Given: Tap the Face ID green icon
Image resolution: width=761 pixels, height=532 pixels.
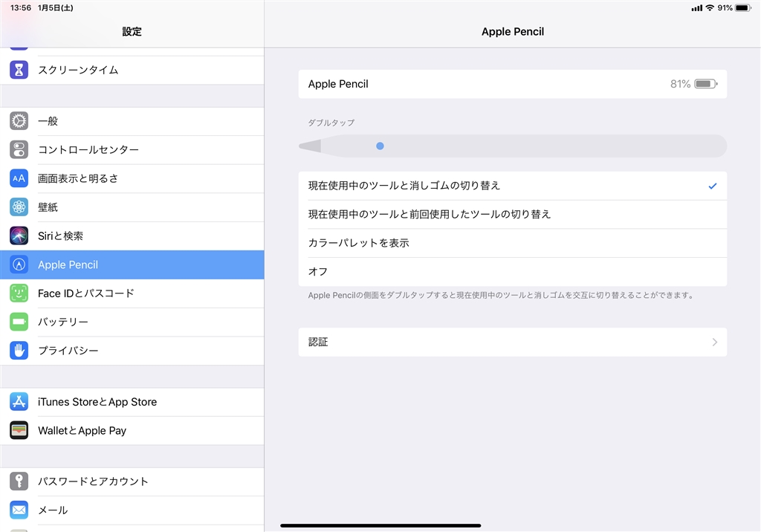Looking at the screenshot, I should 19,293.
